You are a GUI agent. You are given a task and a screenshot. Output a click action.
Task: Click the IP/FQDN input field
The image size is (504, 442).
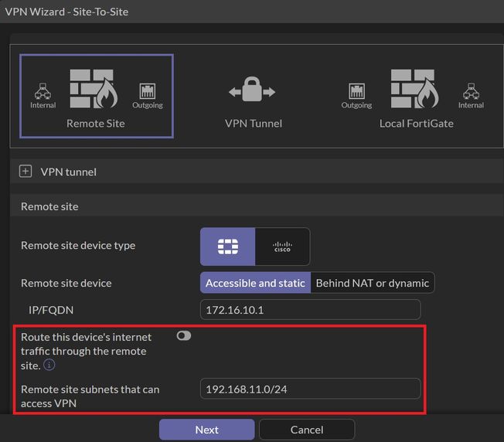coord(310,310)
